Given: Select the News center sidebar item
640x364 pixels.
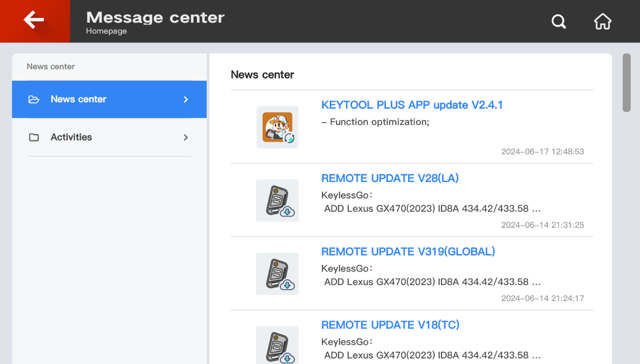Looking at the screenshot, I should coord(79,99).
